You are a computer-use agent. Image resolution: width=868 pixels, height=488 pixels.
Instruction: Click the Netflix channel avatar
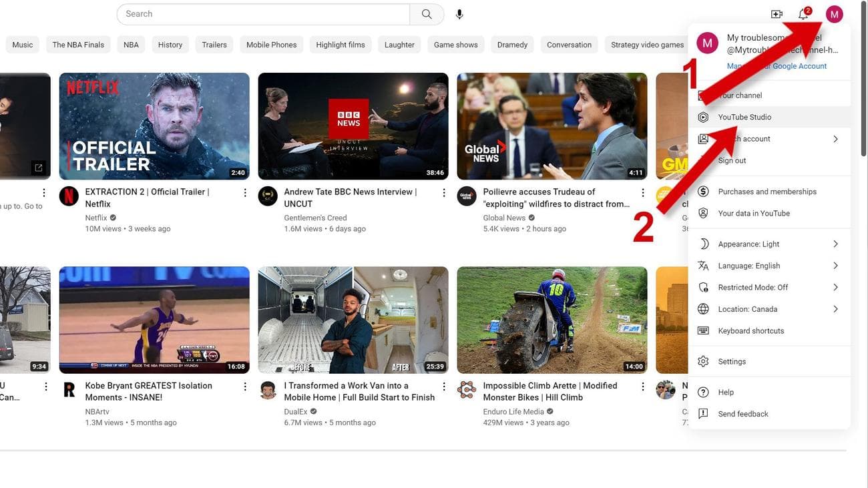tap(69, 196)
